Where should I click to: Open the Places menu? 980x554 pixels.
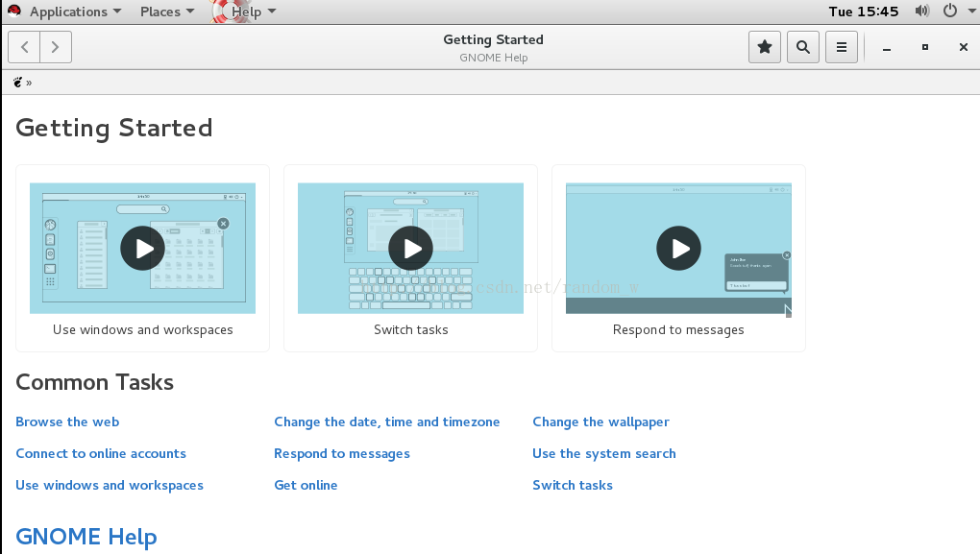pyautogui.click(x=167, y=12)
